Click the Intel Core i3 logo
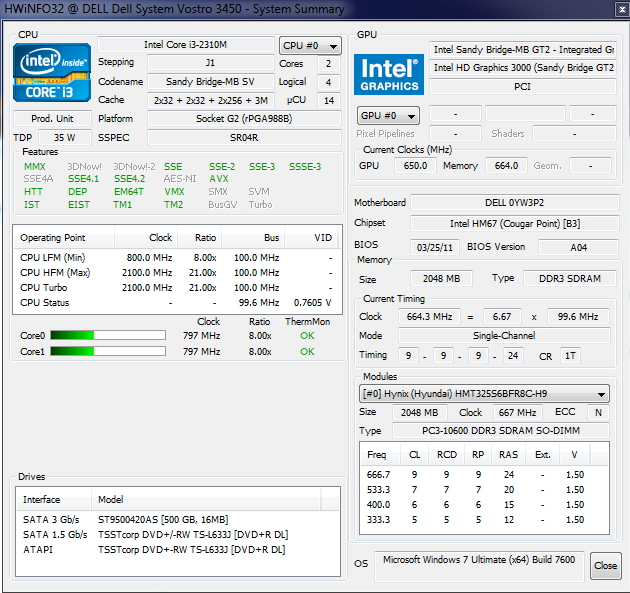Screen dimensions: 630x593 point(52,72)
